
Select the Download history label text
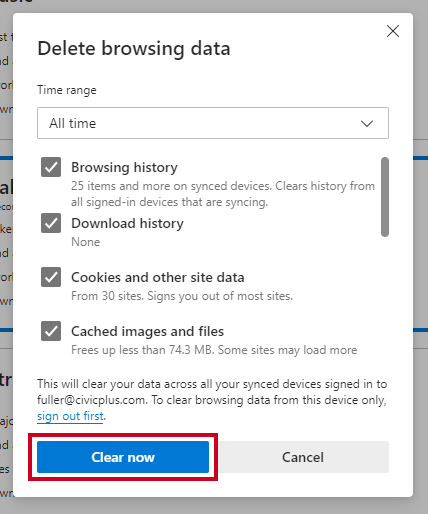pyautogui.click(x=127, y=223)
